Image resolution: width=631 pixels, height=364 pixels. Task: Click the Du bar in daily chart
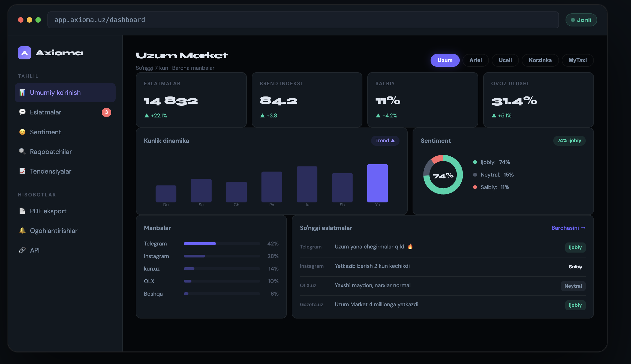166,194
